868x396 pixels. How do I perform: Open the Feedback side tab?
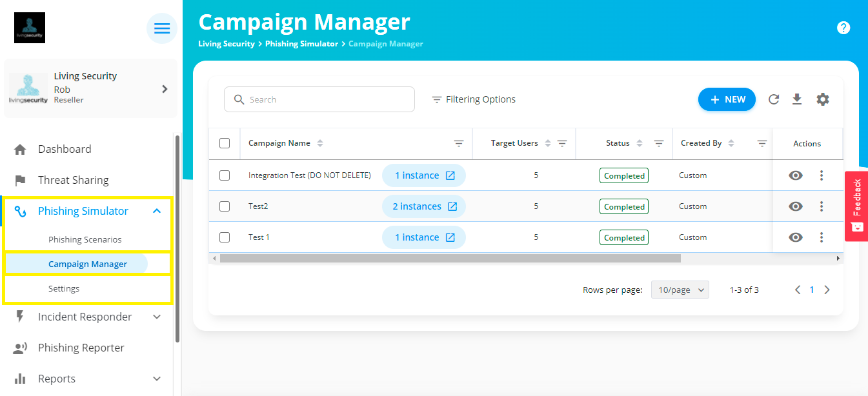click(x=856, y=206)
